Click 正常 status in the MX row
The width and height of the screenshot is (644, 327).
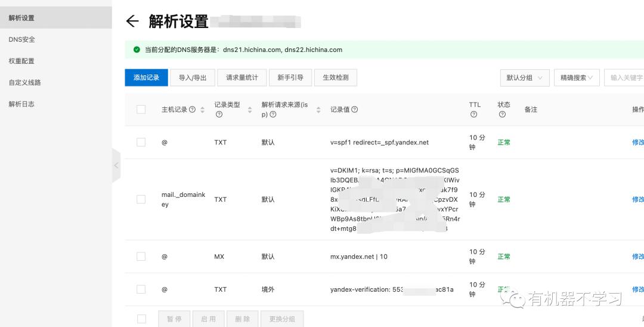tap(504, 257)
